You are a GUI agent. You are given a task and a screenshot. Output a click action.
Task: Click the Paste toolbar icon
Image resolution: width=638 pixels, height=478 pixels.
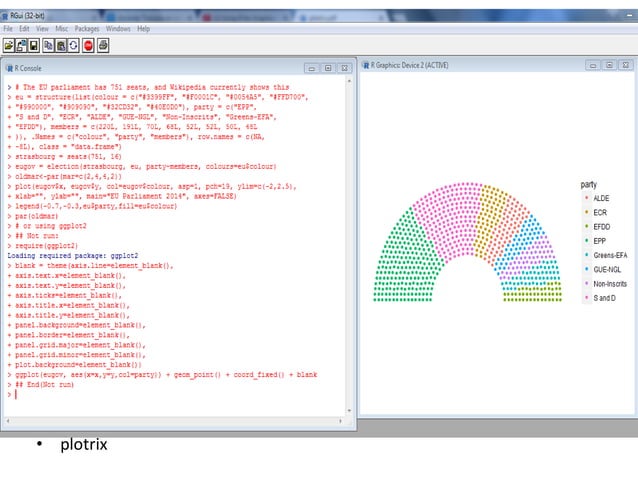[61, 46]
